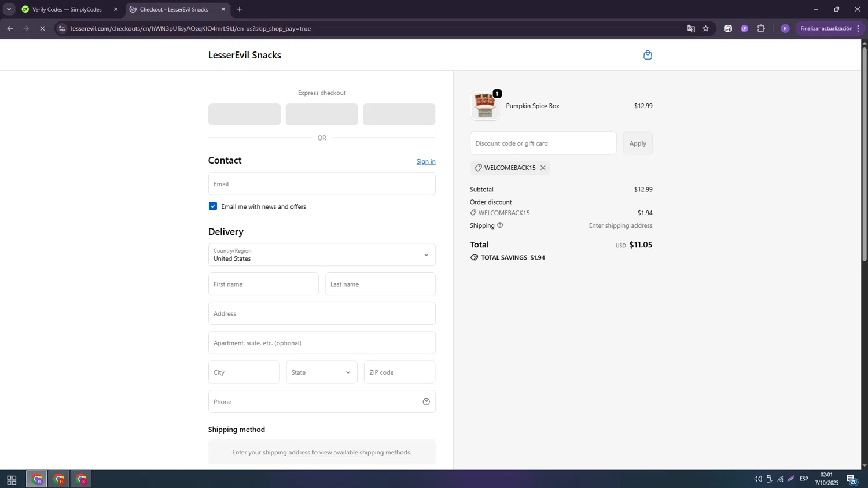Open the third Chrome taskbar icon
Screen dimensions: 868x488
[x=81, y=479]
